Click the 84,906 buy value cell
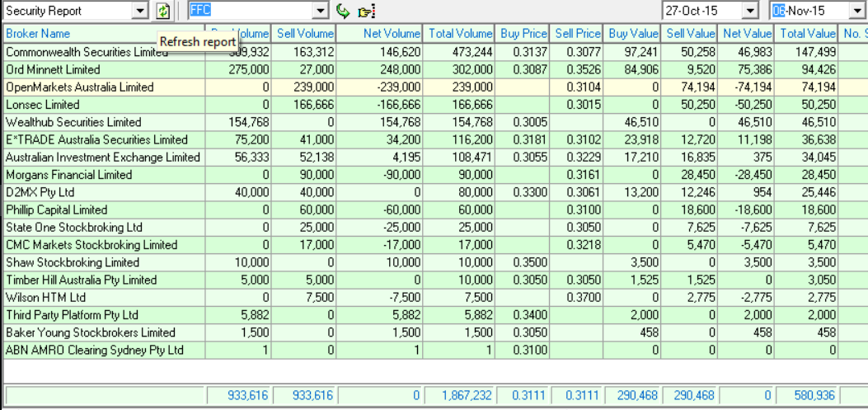Screen dimensions: 868x410 631,70
